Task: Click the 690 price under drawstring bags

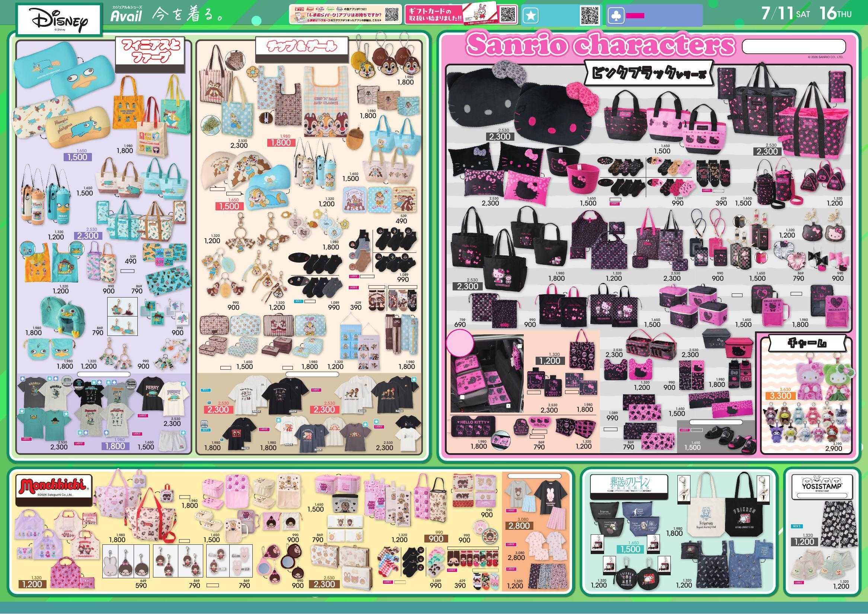Action: click(459, 324)
